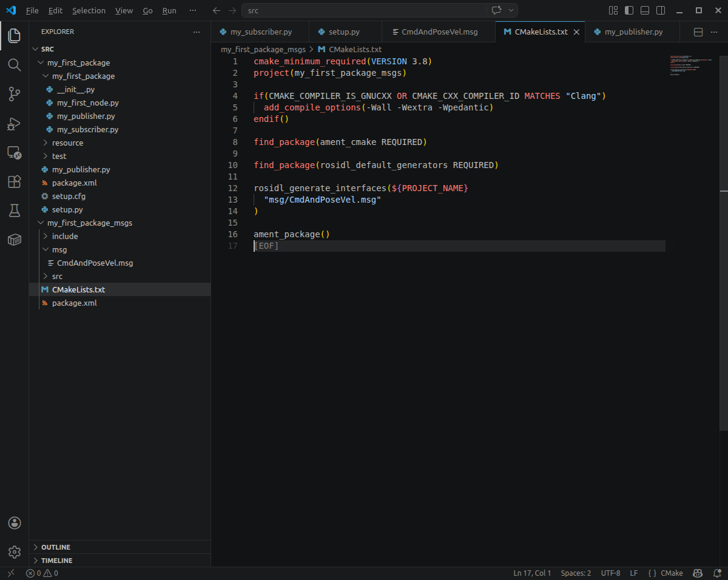The width and height of the screenshot is (728, 580).
Task: Switch to my_publisher.py editor tab
Action: pyautogui.click(x=632, y=32)
